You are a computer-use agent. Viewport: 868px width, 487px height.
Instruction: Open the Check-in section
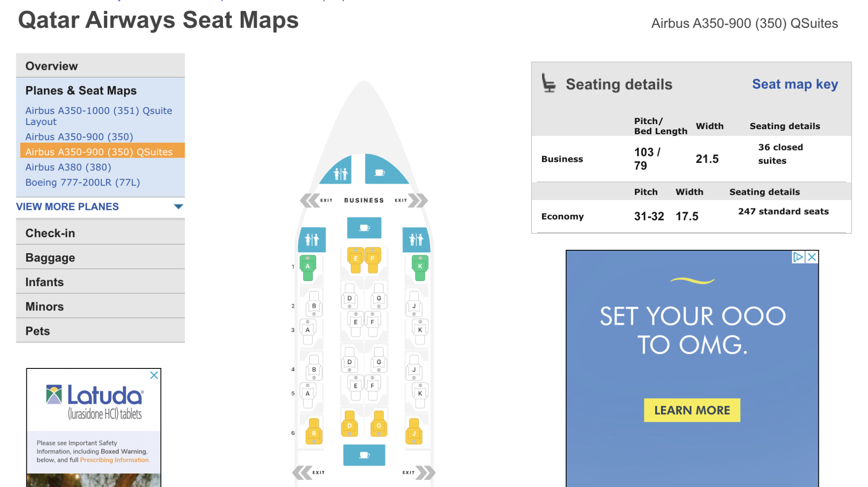[50, 233]
